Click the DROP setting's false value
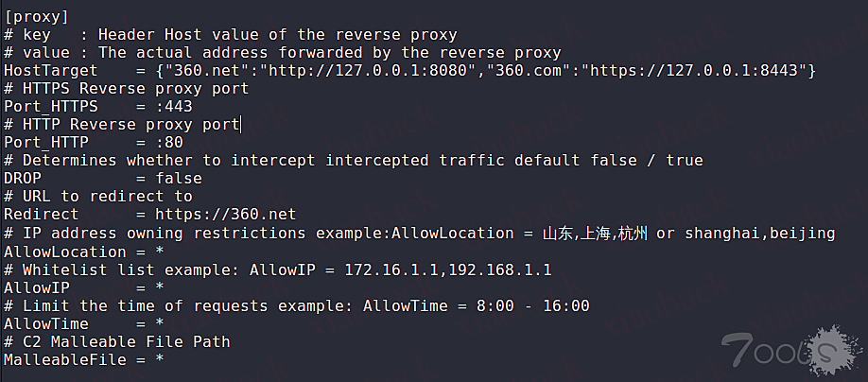 [179, 179]
